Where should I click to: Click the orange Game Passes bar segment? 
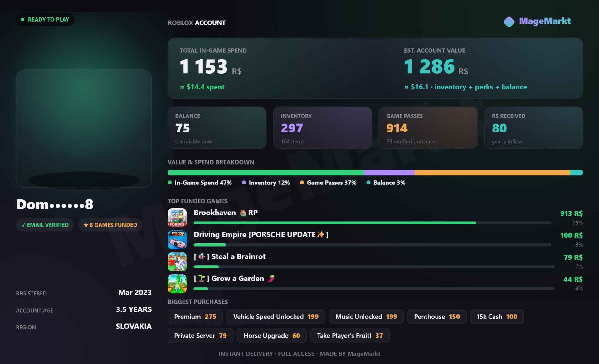point(492,173)
